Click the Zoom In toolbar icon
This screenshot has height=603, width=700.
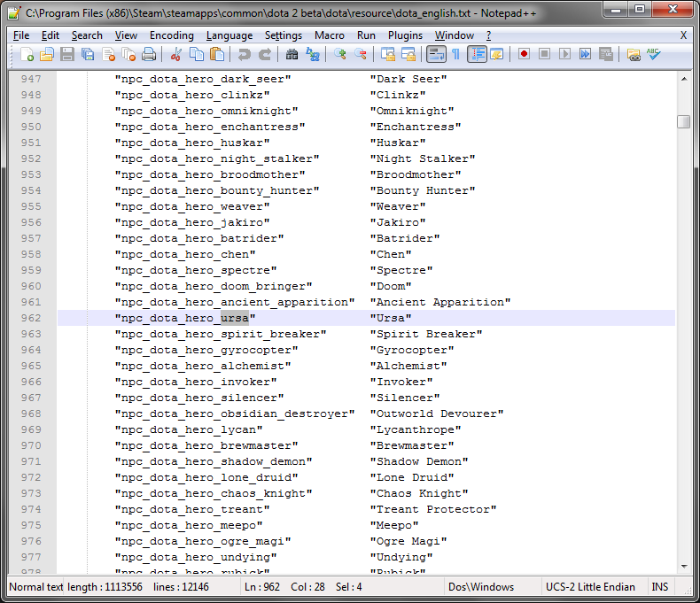(340, 54)
